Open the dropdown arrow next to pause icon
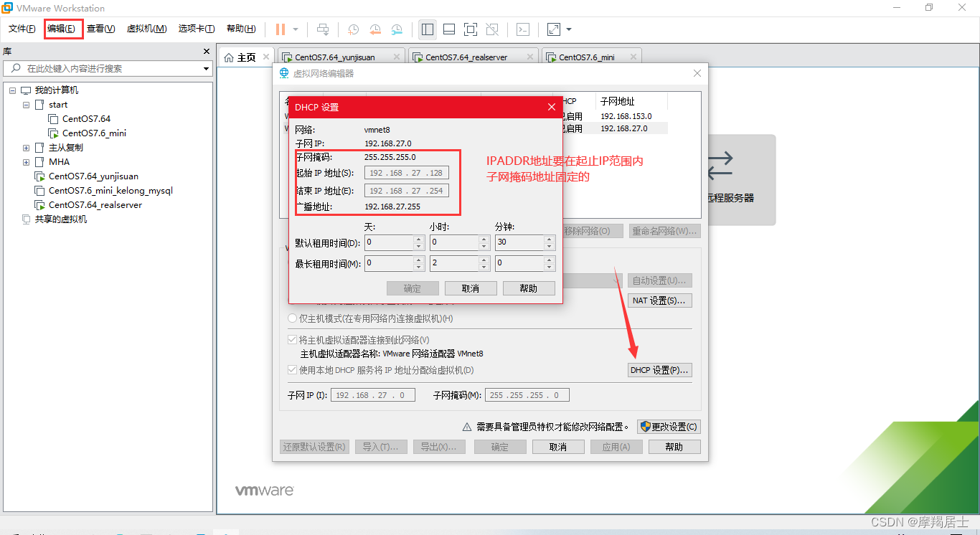The height and width of the screenshot is (535, 980). 296,29
